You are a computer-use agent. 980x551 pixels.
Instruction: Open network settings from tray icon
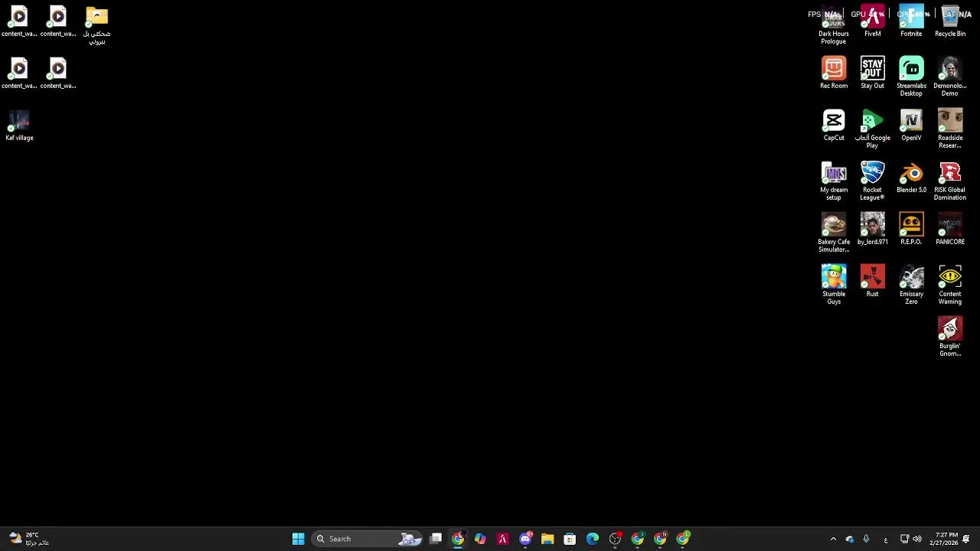tap(904, 539)
